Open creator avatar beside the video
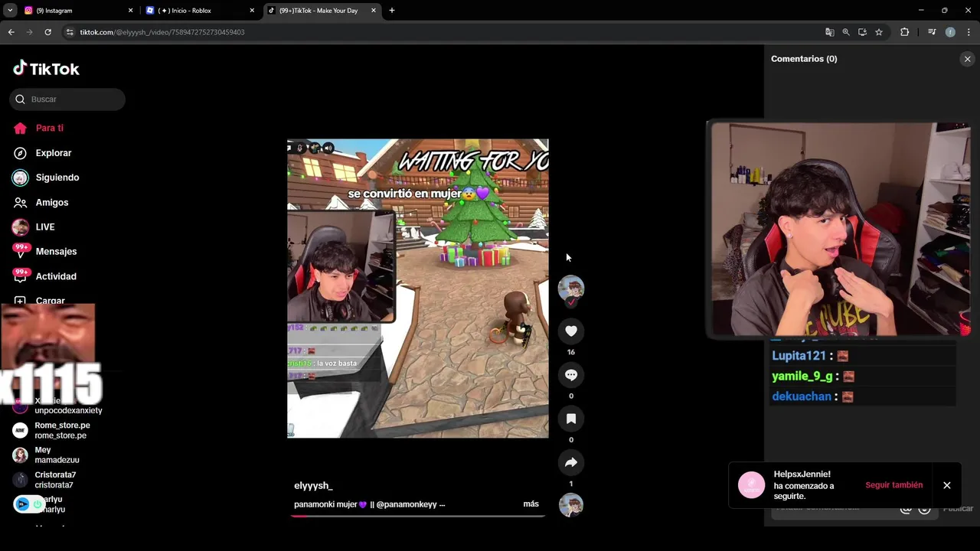The image size is (980, 551). tap(571, 289)
